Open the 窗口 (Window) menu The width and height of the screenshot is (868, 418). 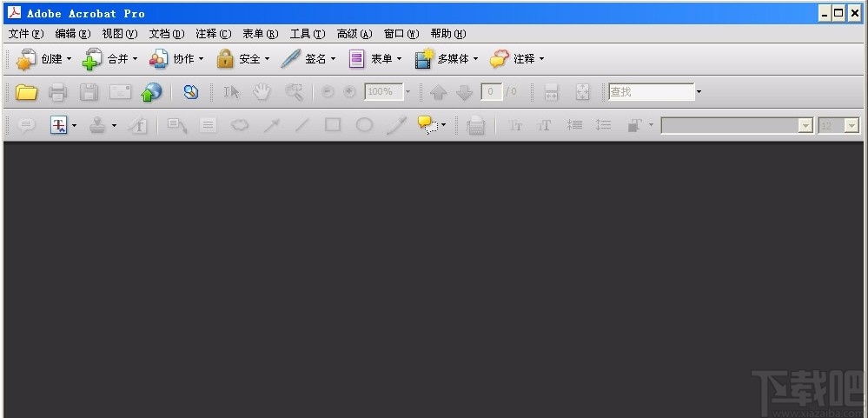[402, 34]
